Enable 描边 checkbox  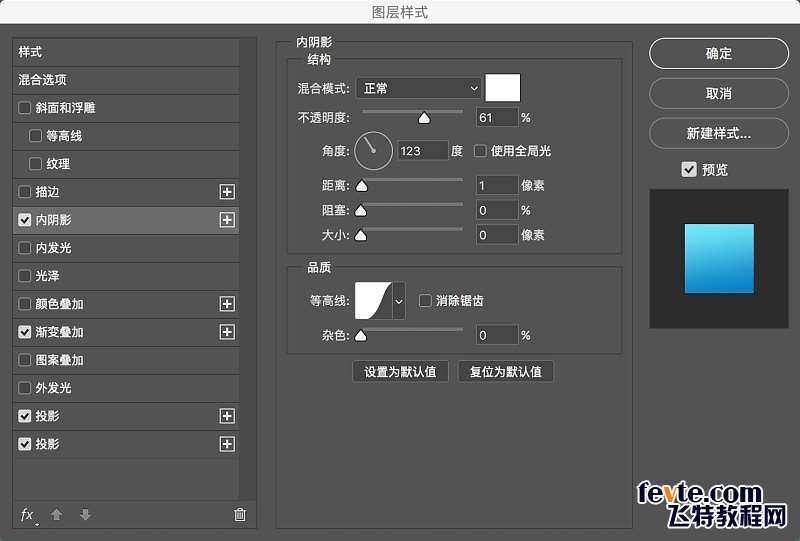click(24, 192)
